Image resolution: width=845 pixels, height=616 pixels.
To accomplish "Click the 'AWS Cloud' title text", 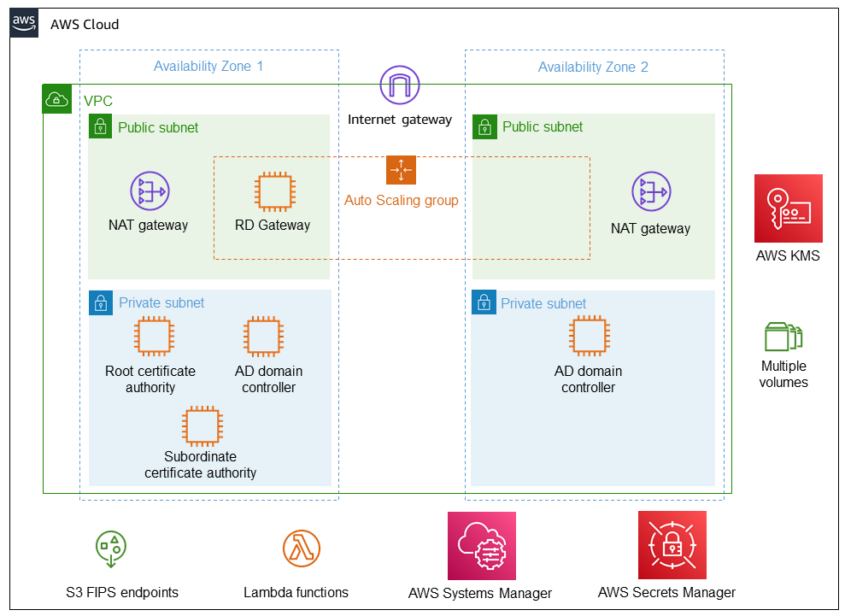I will click(x=85, y=24).
